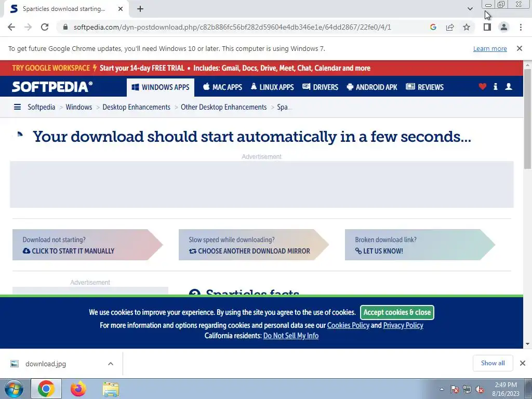Open Learn more about Chrome updates
Viewport: 532px width, 399px height.
490,48
